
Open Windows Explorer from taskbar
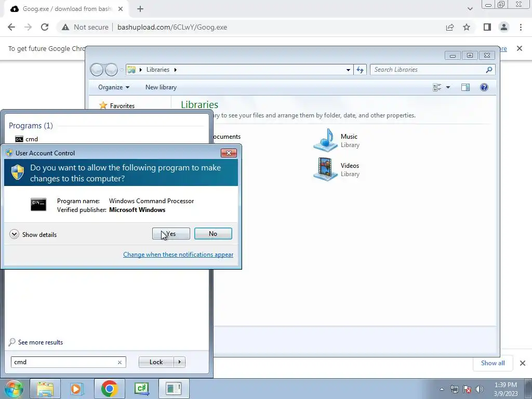coord(45,389)
